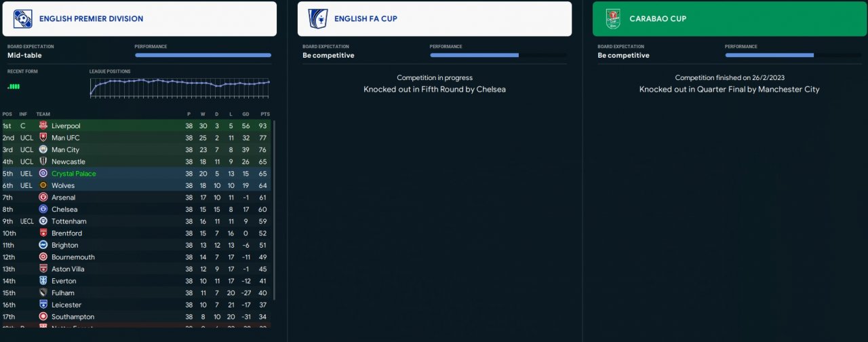This screenshot has height=342, width=868.
Task: Click the Brentford club badge
Action: click(x=43, y=233)
